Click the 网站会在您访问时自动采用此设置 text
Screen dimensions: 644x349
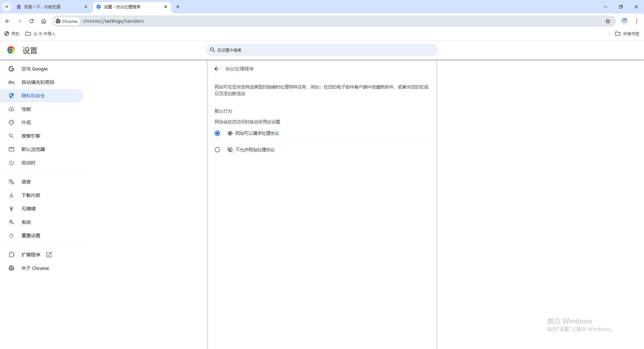pyautogui.click(x=248, y=122)
